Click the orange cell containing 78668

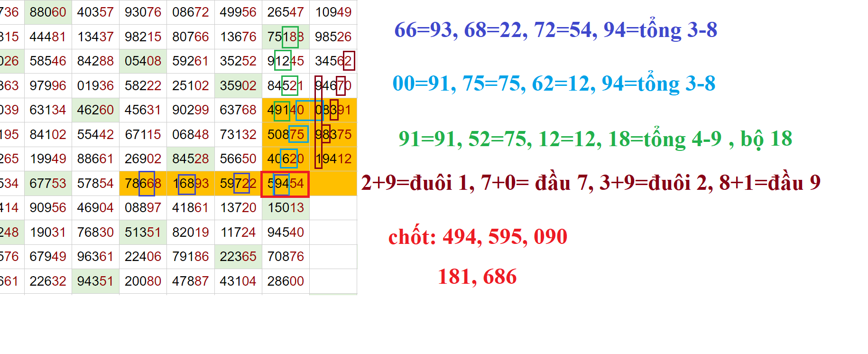pos(143,184)
